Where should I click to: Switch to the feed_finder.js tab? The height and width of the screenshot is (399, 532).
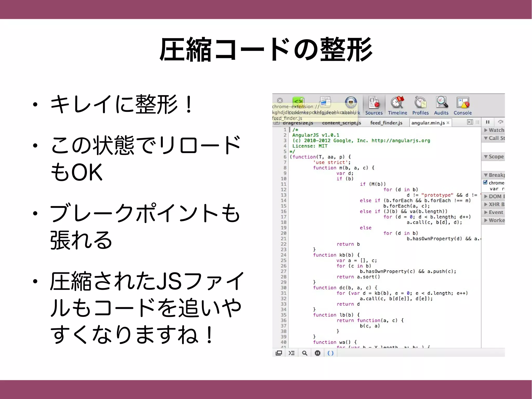tap(386, 123)
